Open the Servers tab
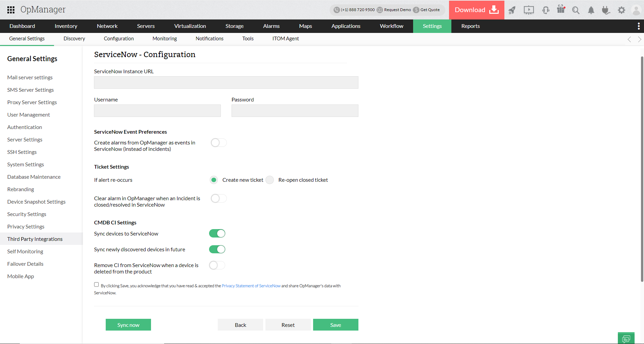This screenshot has height=344, width=644. [x=146, y=26]
